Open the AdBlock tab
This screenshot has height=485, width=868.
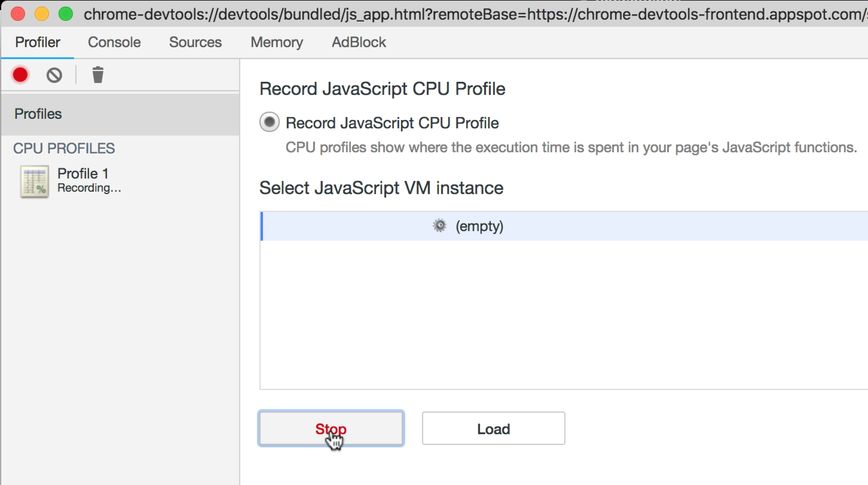point(359,42)
